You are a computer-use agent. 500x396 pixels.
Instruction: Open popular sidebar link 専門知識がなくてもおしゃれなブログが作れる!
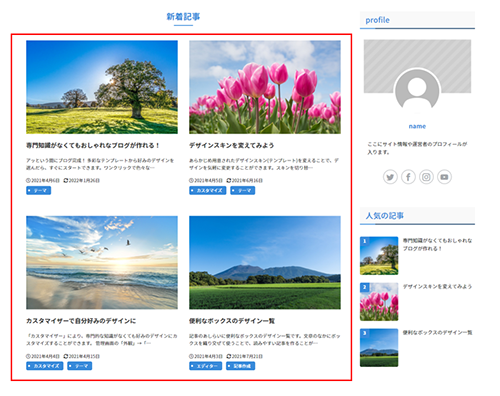pyautogui.click(x=437, y=244)
